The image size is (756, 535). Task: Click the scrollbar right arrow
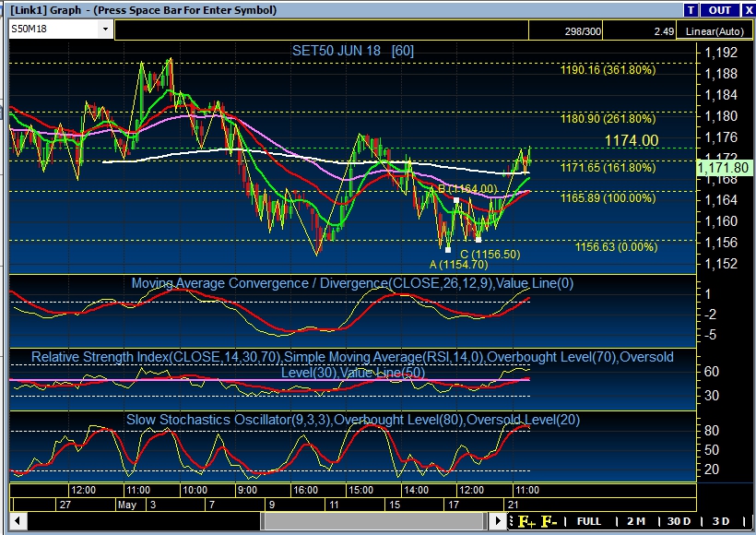tap(498, 521)
